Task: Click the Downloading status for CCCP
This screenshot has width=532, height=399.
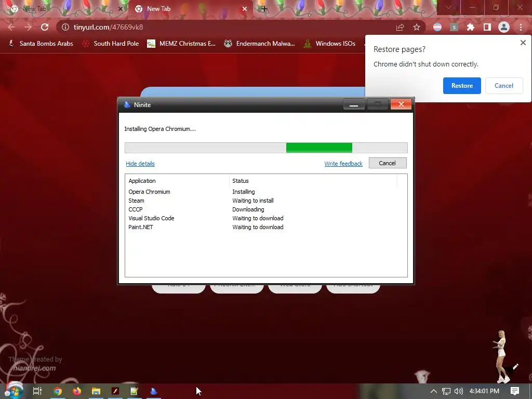Action: point(248,209)
